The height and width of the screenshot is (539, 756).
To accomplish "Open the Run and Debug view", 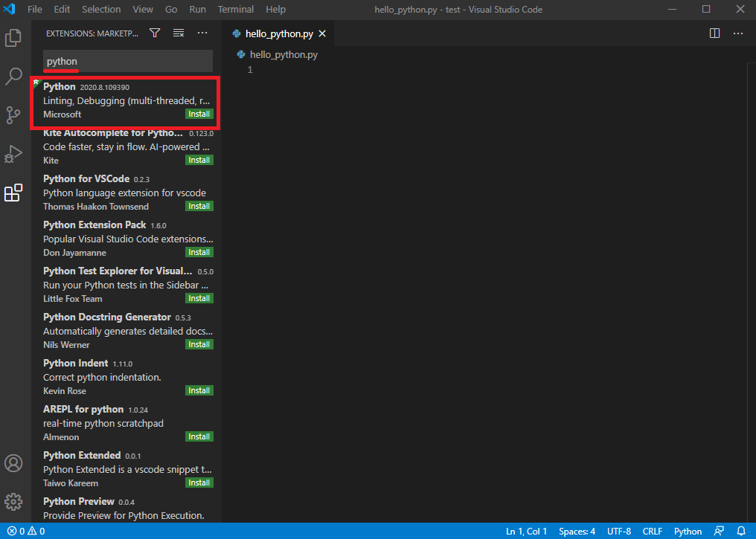I will pos(13,154).
